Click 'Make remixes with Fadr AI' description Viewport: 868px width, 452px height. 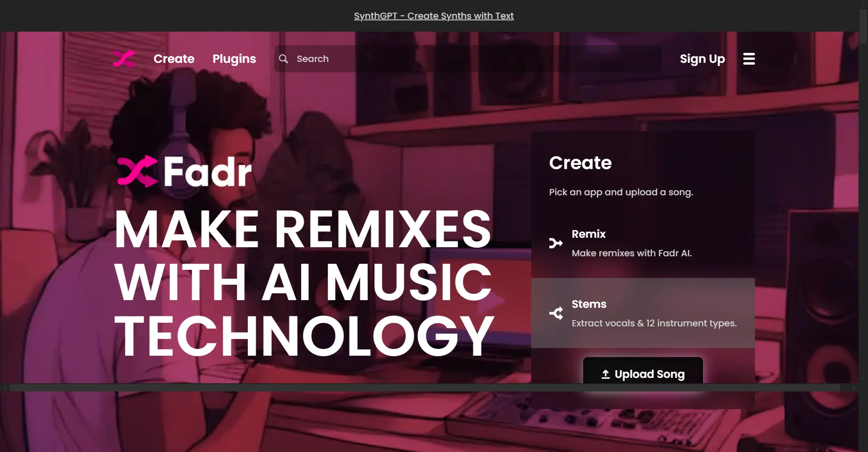(x=632, y=253)
